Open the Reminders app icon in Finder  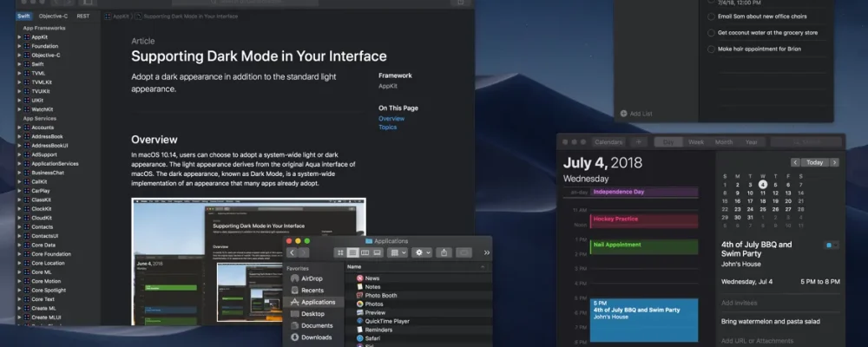point(360,330)
